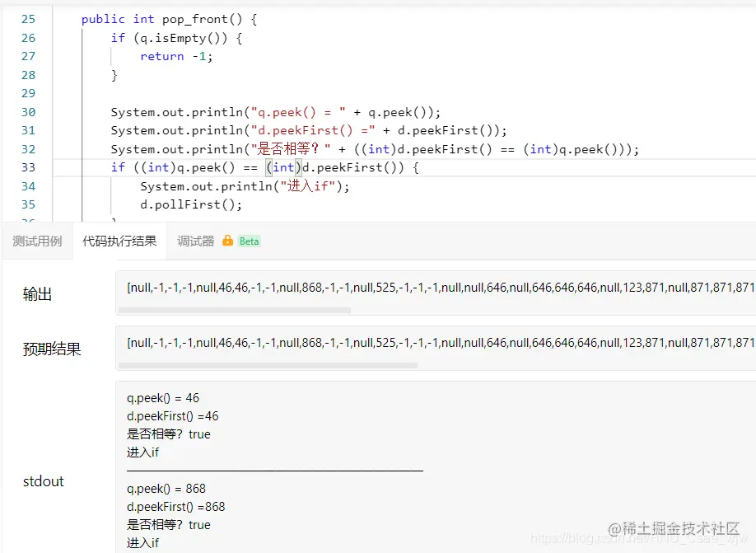The image size is (756, 553).
Task: Open the 调试器 tab
Action: pyautogui.click(x=195, y=241)
